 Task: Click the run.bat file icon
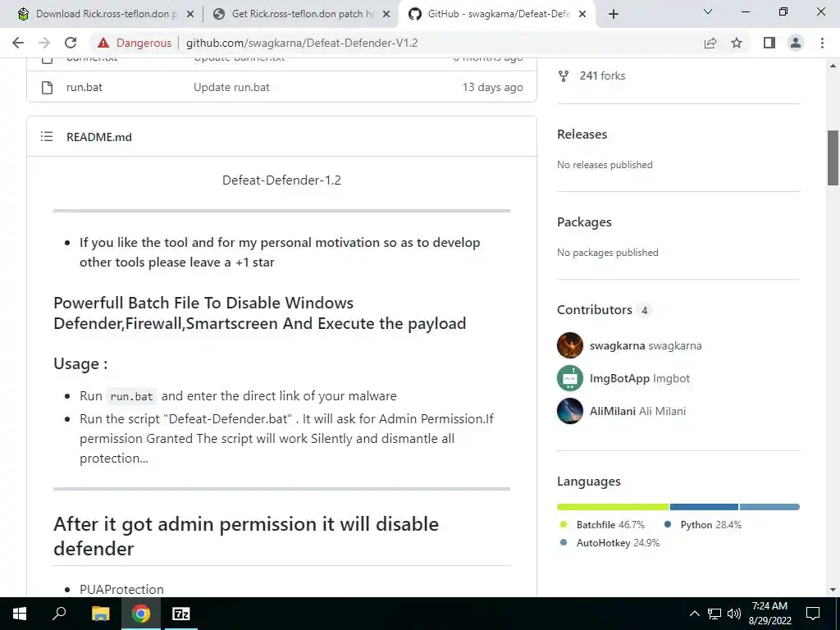[47, 87]
